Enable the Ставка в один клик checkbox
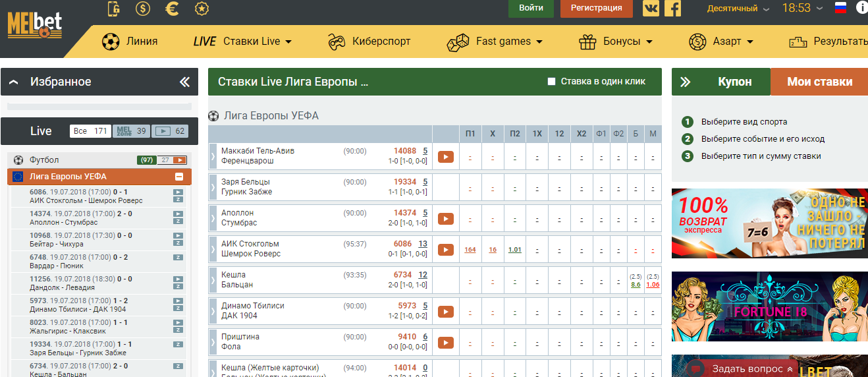 (x=552, y=82)
